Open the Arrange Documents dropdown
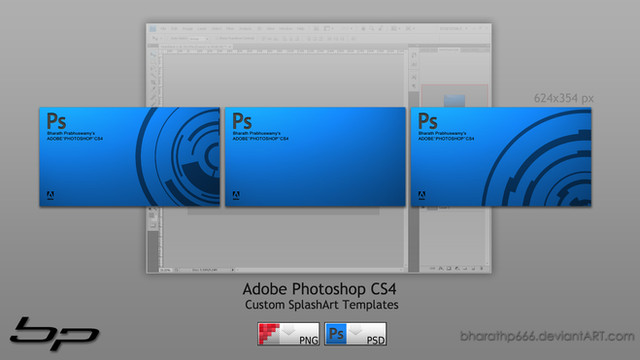The width and height of the screenshot is (640, 360). [395, 29]
